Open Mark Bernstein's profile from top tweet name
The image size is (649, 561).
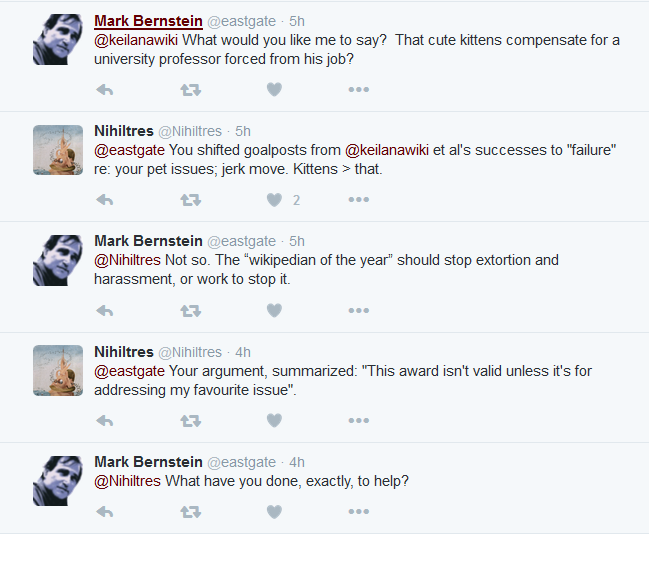click(x=148, y=21)
